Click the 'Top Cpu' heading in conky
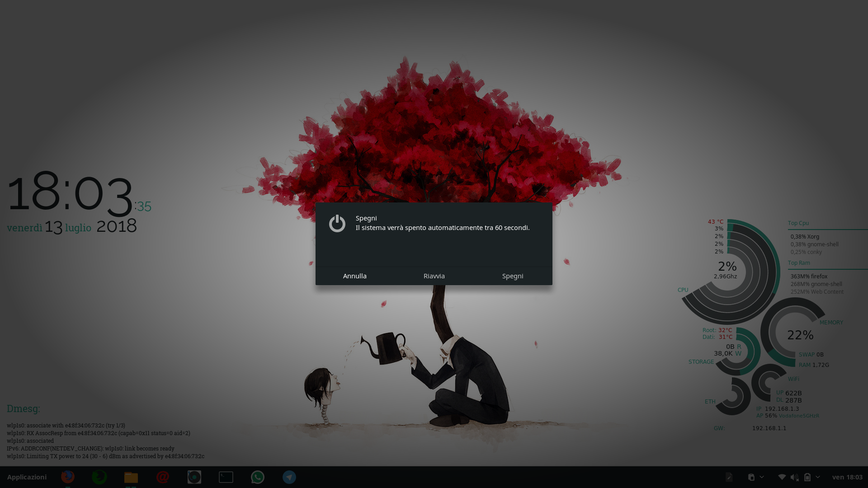 [x=798, y=223]
